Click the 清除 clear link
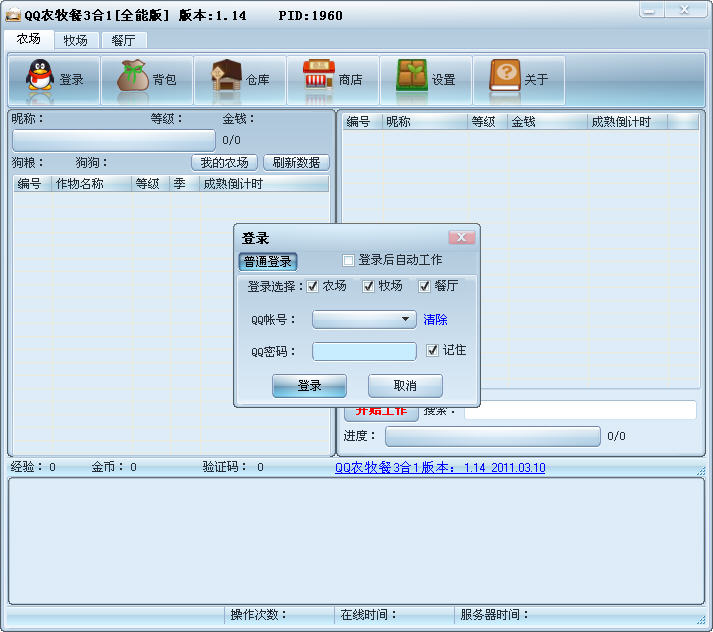The image size is (713, 632). coord(435,320)
